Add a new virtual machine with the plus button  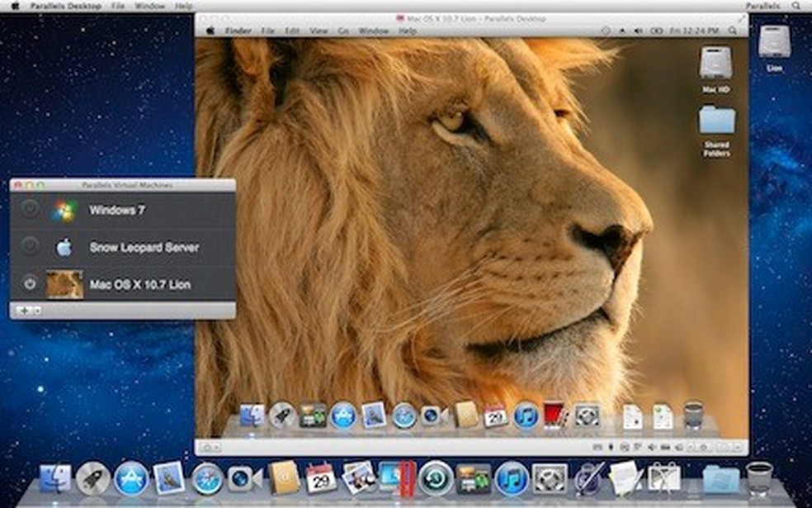pos(24,310)
